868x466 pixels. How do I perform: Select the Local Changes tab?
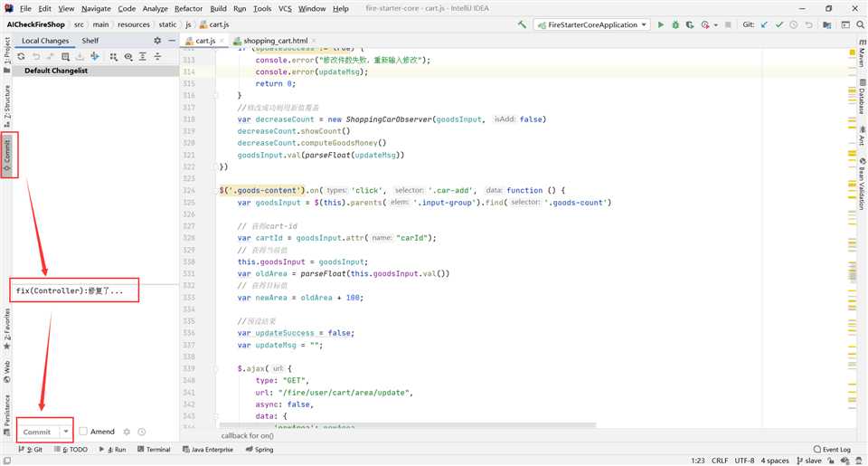pos(45,41)
